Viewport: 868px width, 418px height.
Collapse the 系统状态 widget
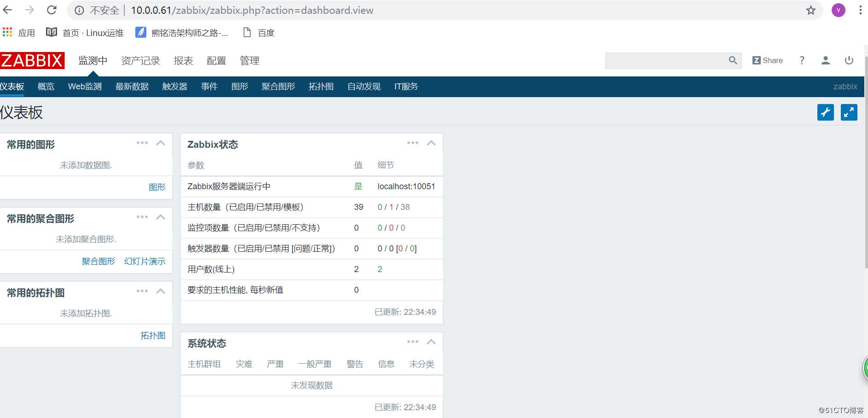[x=431, y=342]
